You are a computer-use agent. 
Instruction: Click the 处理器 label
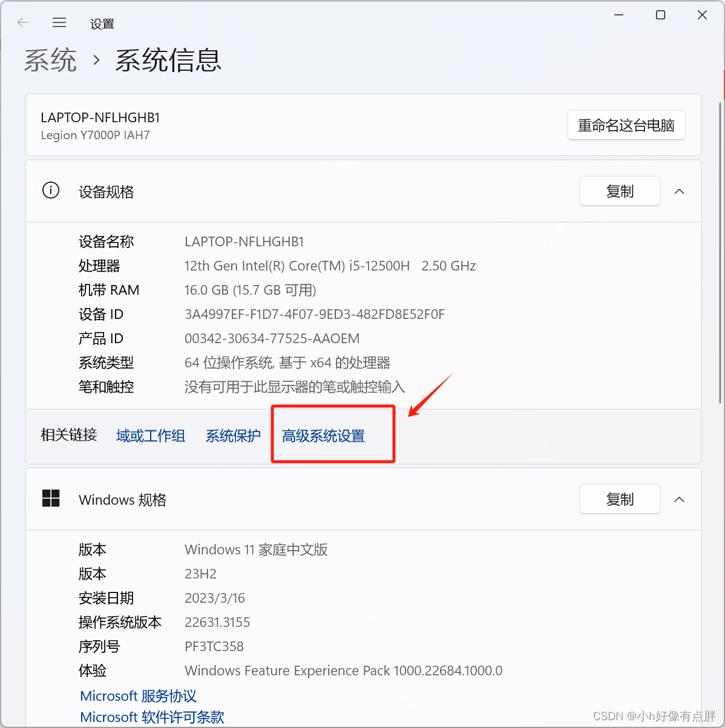click(99, 266)
